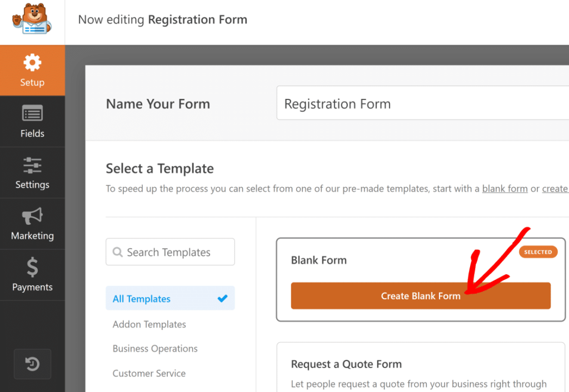Open the Setup panel gear icon
The width and height of the screenshot is (569, 392).
click(32, 63)
